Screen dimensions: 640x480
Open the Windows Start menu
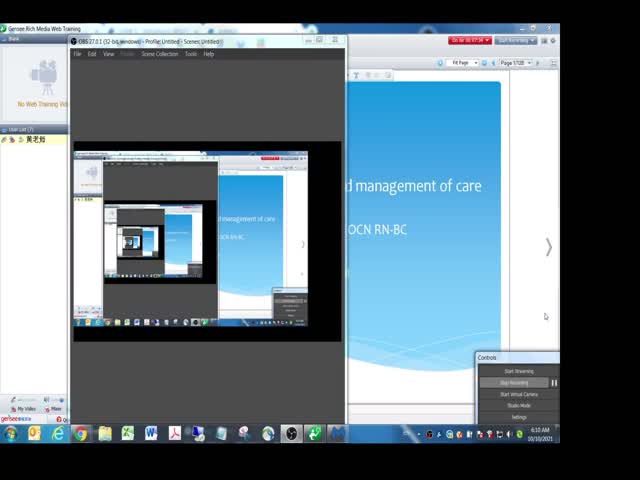10,433
